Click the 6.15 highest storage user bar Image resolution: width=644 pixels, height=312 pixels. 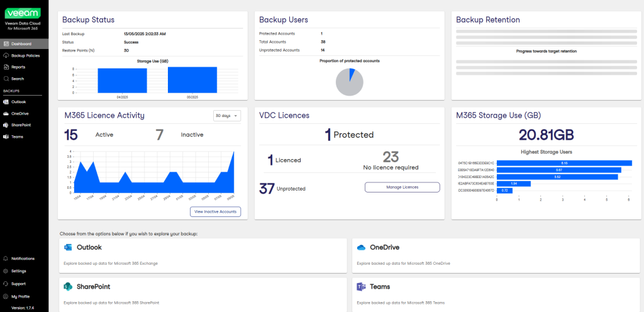564,163
